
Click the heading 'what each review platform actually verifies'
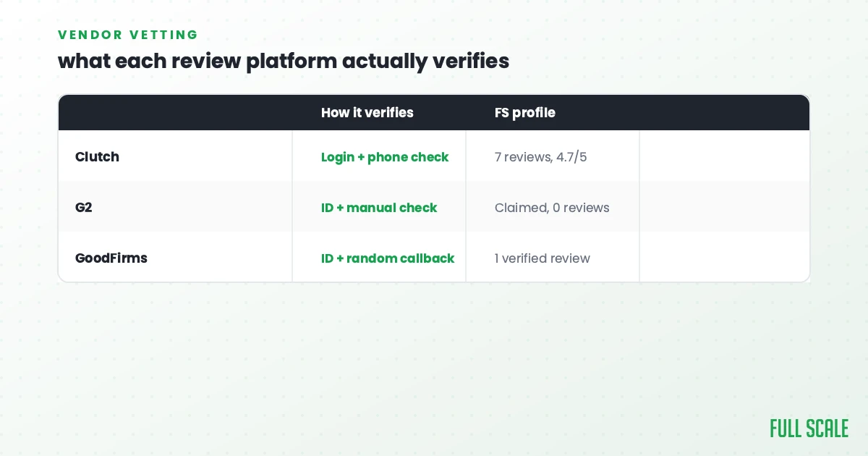click(x=284, y=61)
